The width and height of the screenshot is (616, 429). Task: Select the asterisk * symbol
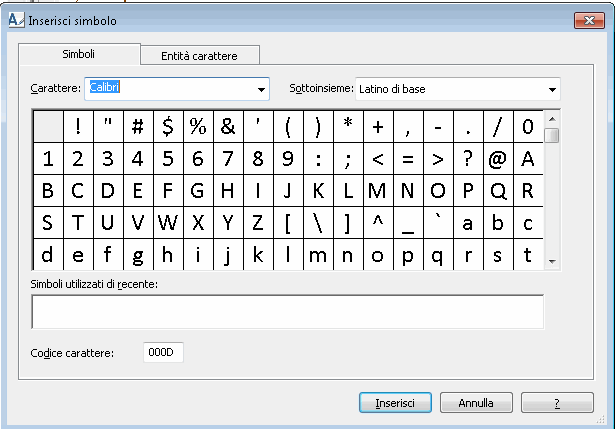(348, 126)
